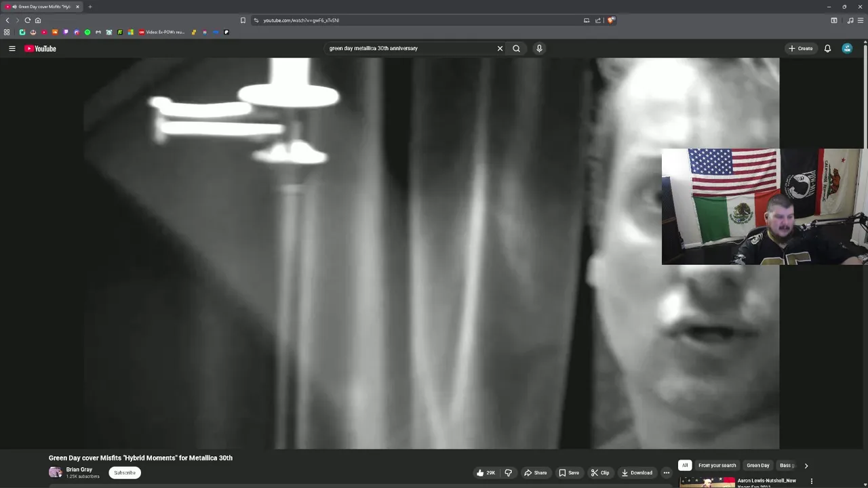Click the webcam overlay with flags

[x=764, y=206]
